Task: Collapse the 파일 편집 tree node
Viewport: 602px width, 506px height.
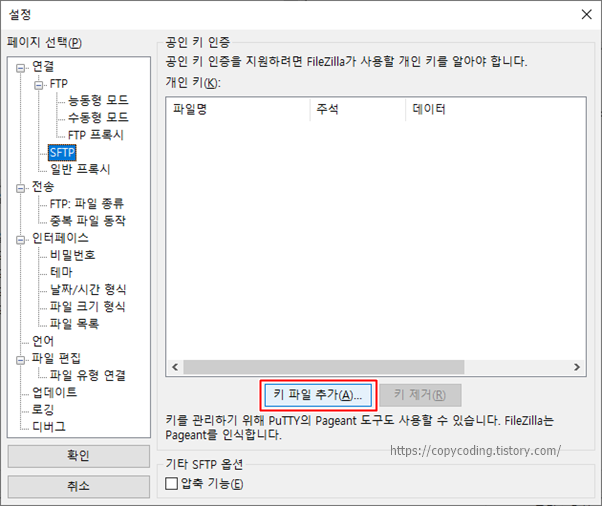Action: 20,360
